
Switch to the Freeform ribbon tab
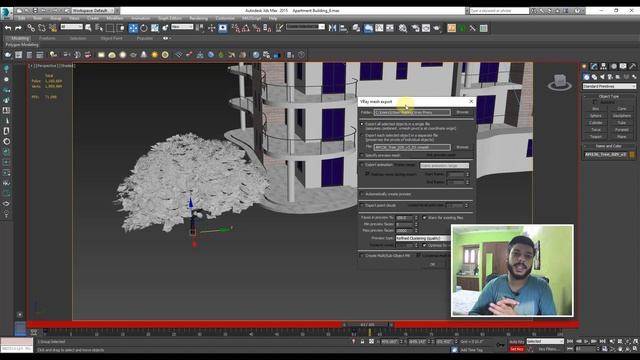click(x=47, y=38)
